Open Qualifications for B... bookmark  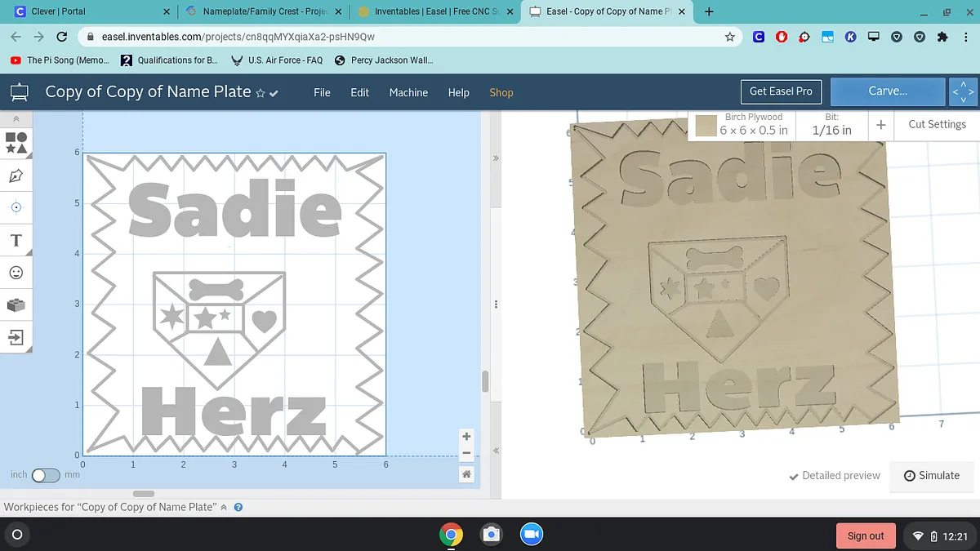pyautogui.click(x=169, y=60)
